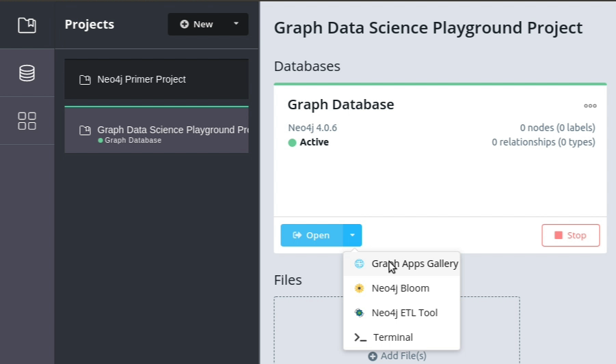This screenshot has height=364, width=616.
Task: Choose Neo4j ETL Tool from menu
Action: [x=401, y=313]
